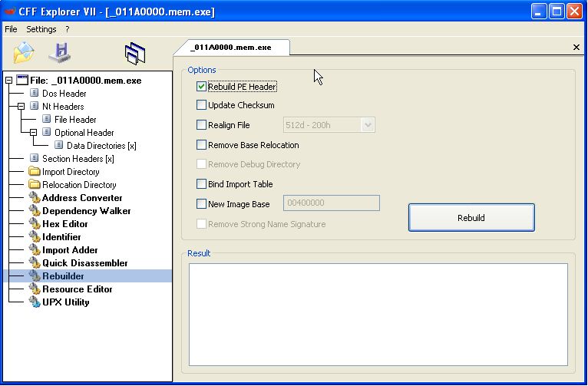588x386 pixels.
Task: Click the Resource Editor tool icon
Action: click(x=35, y=289)
